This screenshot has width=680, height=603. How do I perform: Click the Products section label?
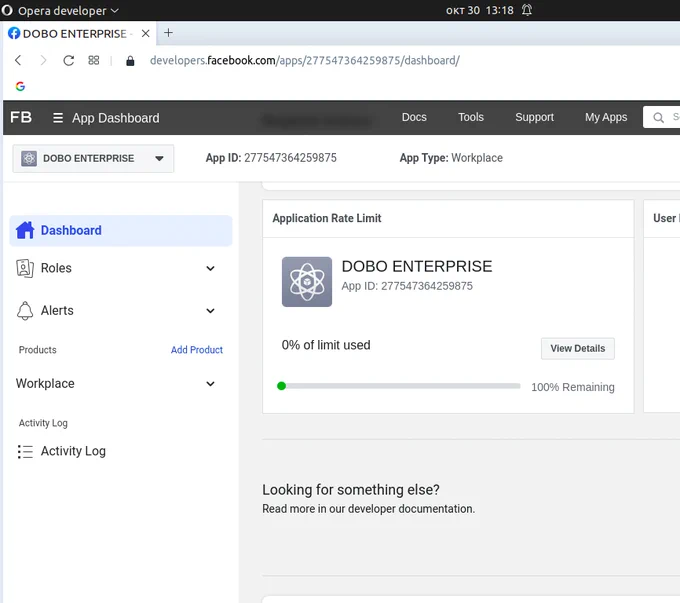tap(37, 350)
